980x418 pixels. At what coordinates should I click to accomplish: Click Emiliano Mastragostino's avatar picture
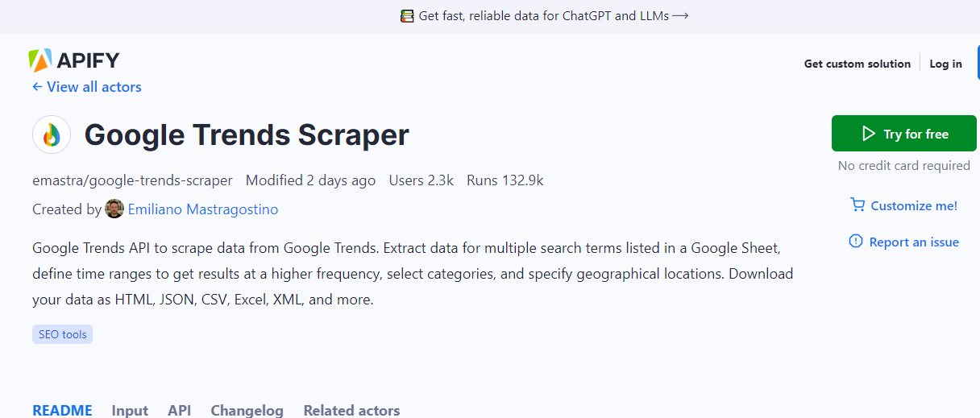pyautogui.click(x=114, y=209)
